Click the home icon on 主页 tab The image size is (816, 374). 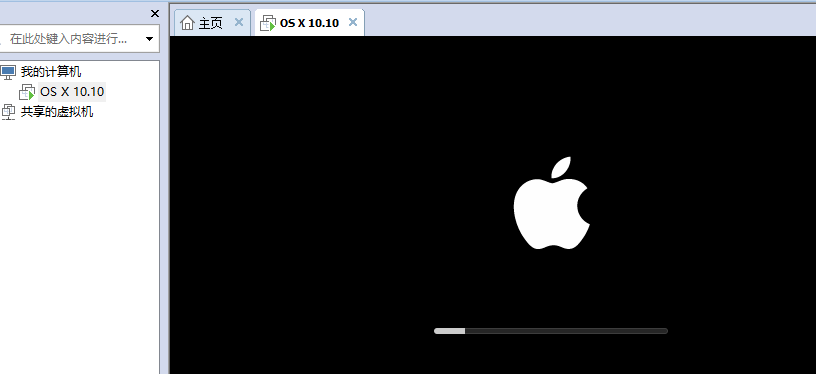pos(187,23)
